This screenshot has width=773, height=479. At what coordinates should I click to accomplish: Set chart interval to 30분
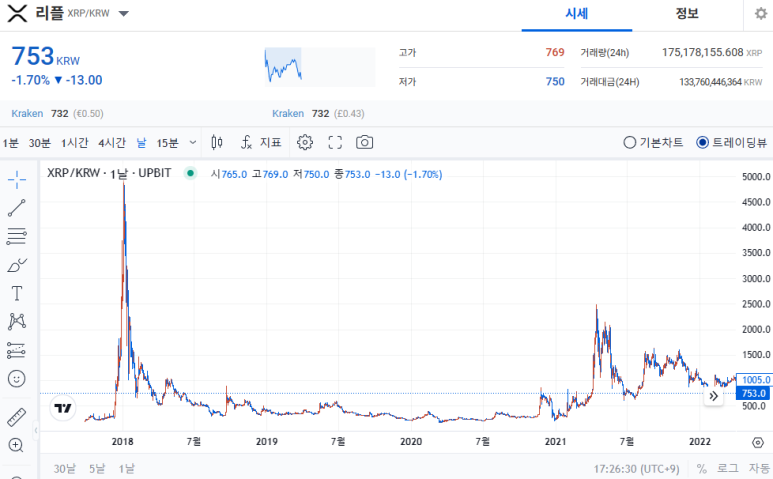click(39, 143)
